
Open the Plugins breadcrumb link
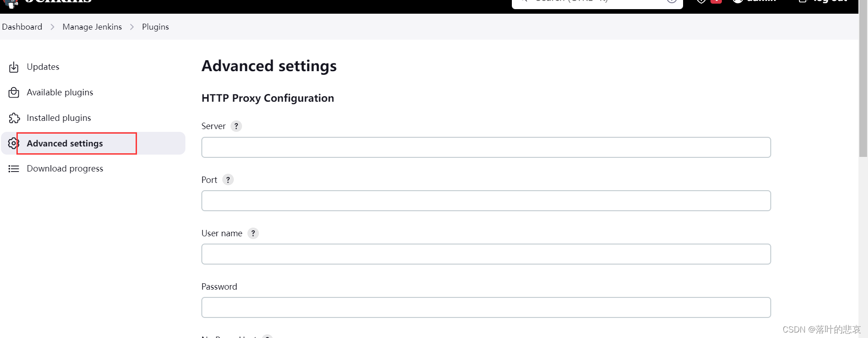click(155, 27)
